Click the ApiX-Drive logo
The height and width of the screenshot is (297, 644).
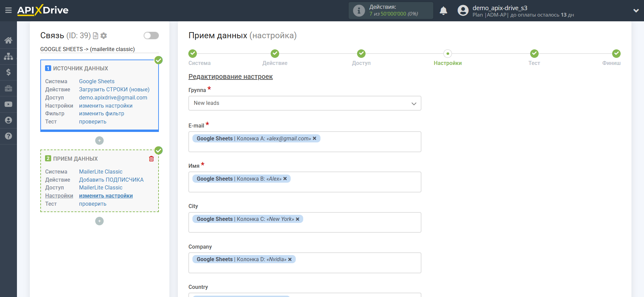(x=43, y=10)
